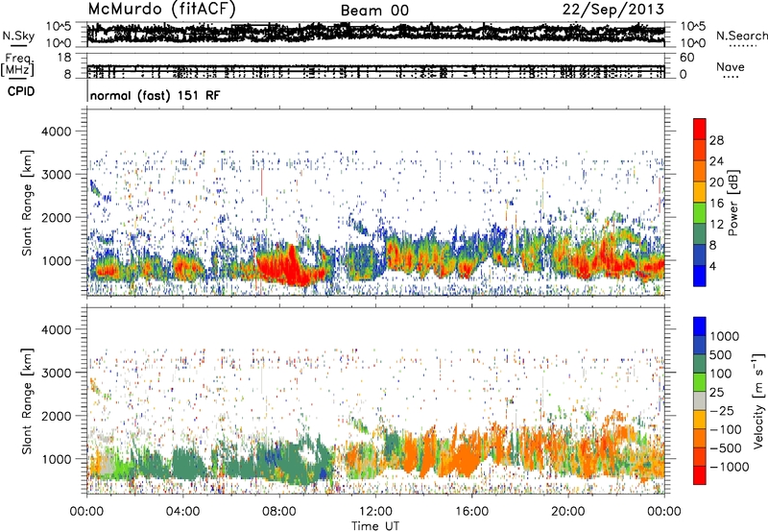The width and height of the screenshot is (768, 532).
Task: Click the "16:00" time axis tick label
Action: [x=471, y=512]
